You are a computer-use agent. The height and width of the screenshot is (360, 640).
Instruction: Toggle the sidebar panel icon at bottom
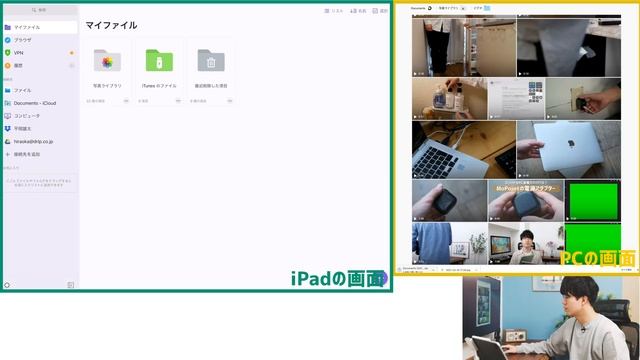(x=71, y=285)
